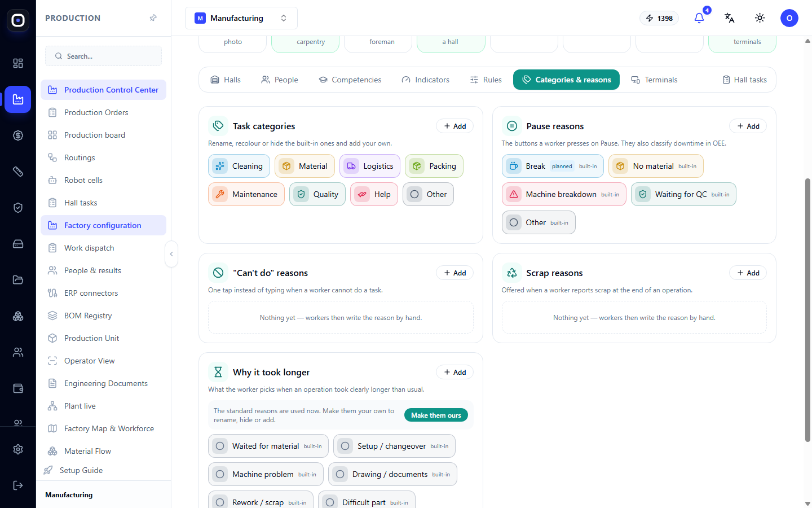The width and height of the screenshot is (812, 508).
Task: Open the wallet icon in the left rail
Action: click(18, 388)
